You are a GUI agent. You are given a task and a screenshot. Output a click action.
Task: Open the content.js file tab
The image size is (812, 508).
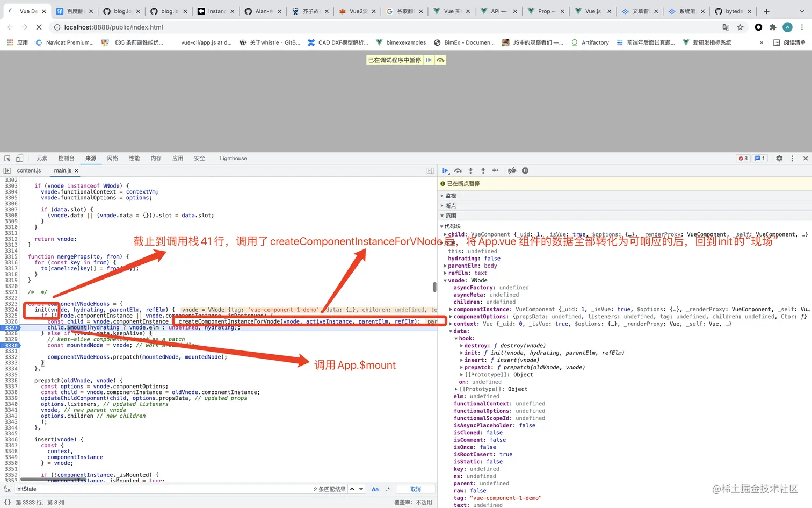29,171
